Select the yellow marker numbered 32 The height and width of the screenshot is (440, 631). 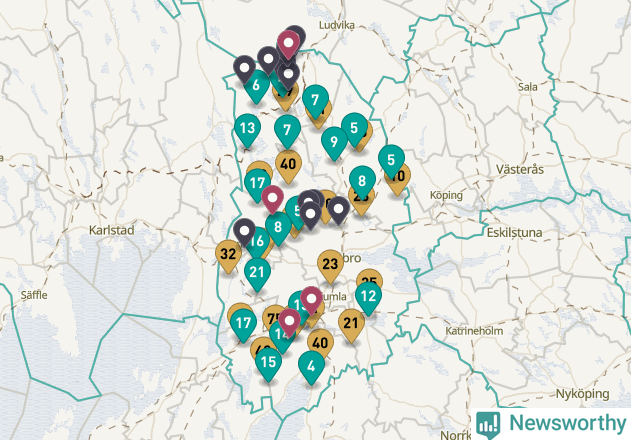click(228, 254)
